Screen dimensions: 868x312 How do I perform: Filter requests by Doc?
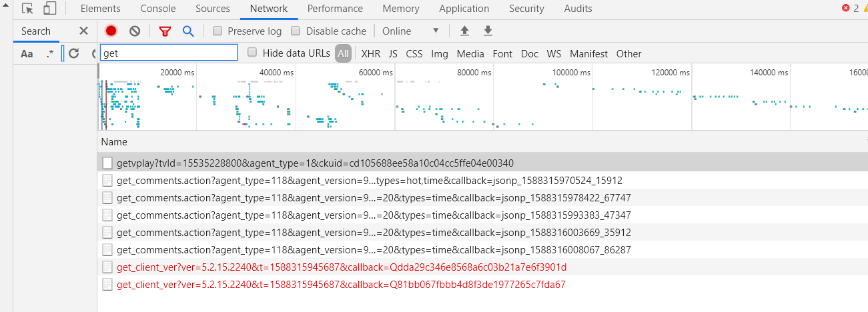click(530, 54)
